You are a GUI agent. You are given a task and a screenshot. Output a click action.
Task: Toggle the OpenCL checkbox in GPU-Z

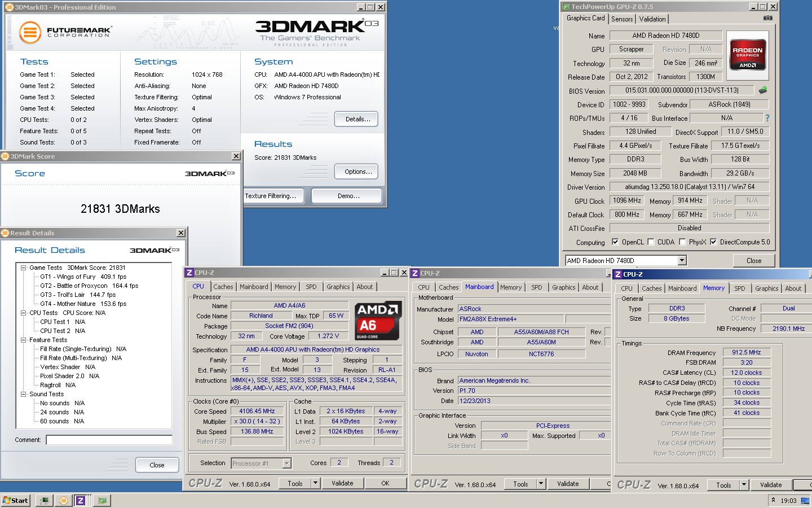click(x=615, y=242)
